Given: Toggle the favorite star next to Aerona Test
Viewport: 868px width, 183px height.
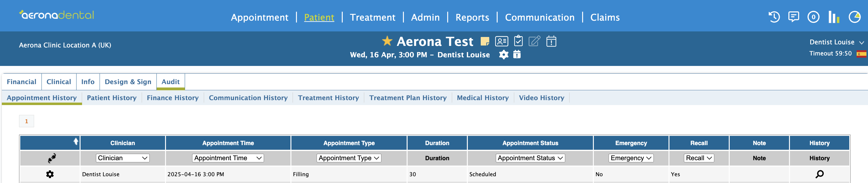Looking at the screenshot, I should click(x=387, y=41).
